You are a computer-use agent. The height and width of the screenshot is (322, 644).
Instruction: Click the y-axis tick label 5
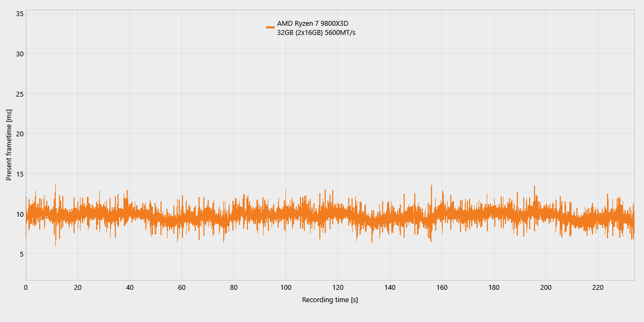(21, 254)
